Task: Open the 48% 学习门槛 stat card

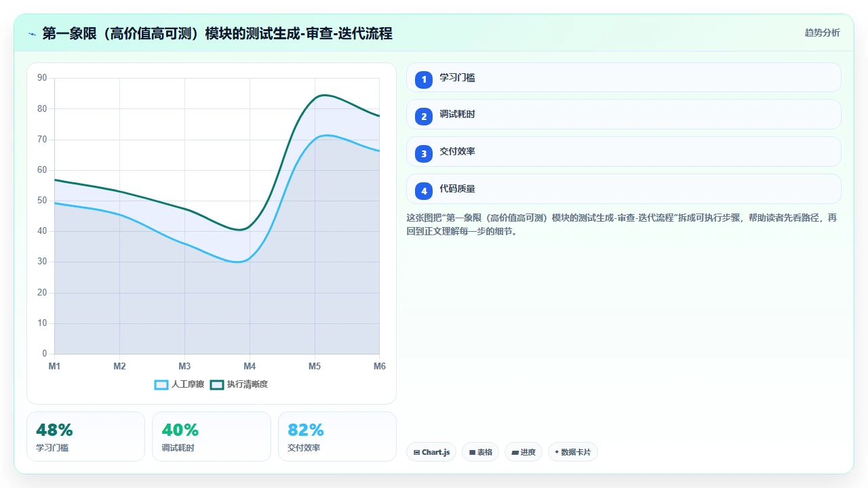Action: (85, 436)
